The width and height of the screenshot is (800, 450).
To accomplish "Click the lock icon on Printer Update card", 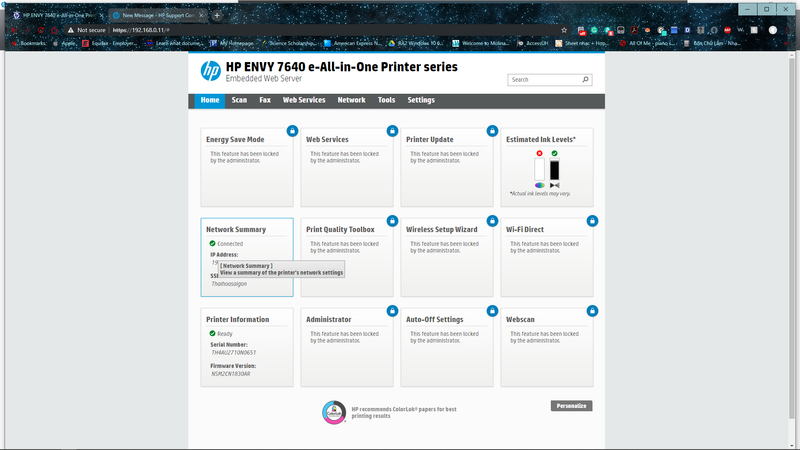I will (x=492, y=131).
